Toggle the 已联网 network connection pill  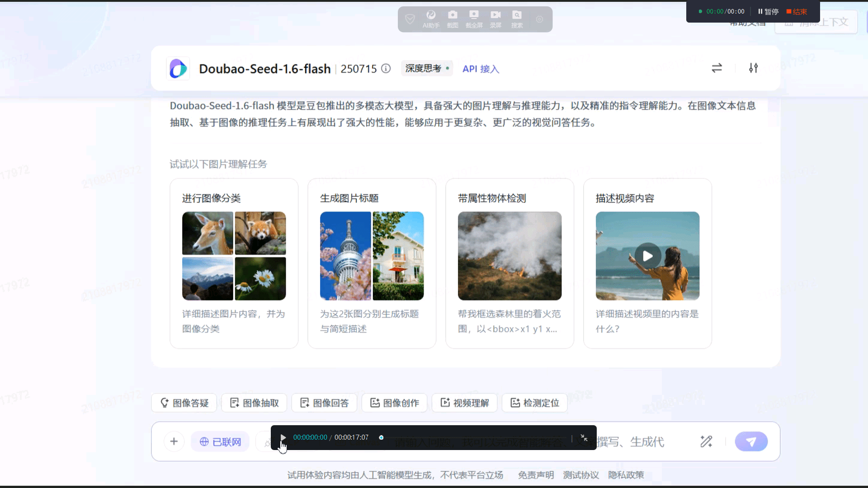click(x=220, y=441)
